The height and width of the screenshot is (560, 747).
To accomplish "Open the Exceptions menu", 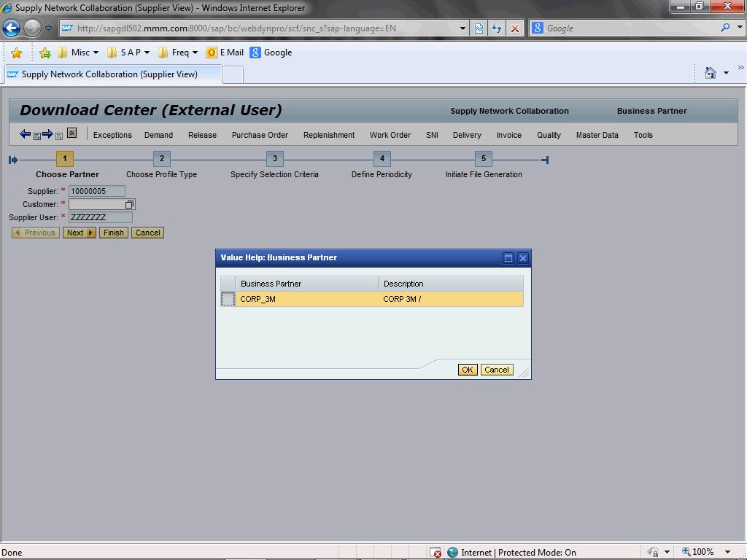I will 112,135.
